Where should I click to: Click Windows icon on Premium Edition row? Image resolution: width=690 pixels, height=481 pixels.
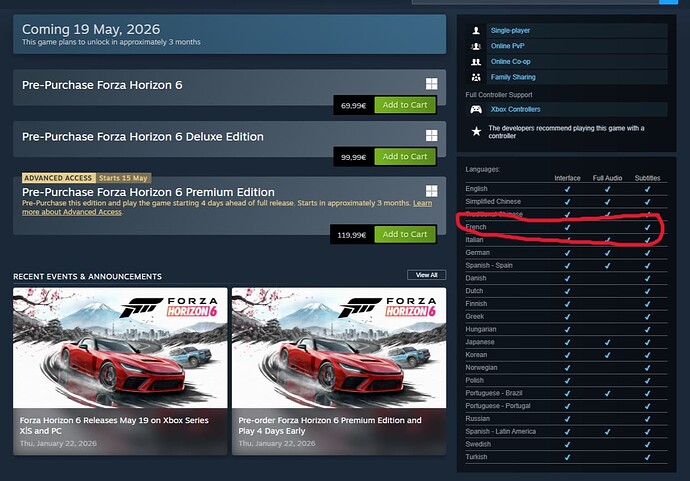click(432, 191)
